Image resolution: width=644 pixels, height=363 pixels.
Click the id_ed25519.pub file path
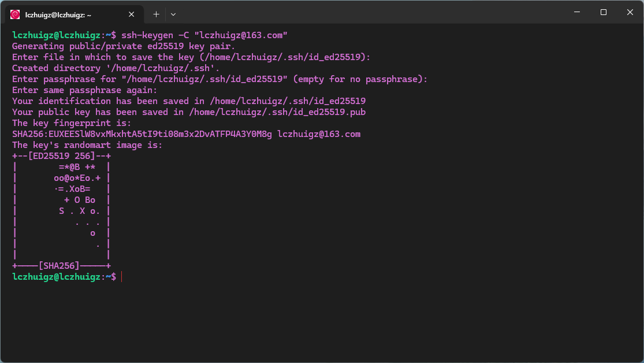pos(288,112)
